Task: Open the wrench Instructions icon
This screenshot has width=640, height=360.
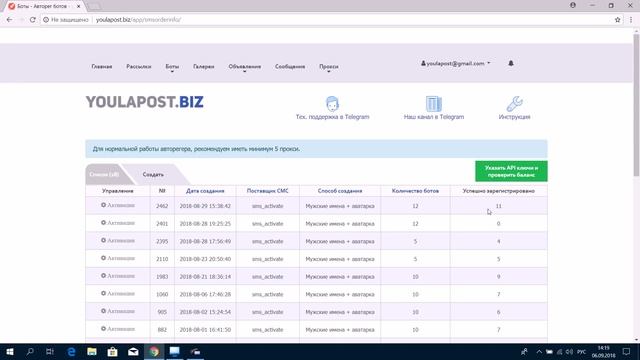Action: [x=514, y=104]
